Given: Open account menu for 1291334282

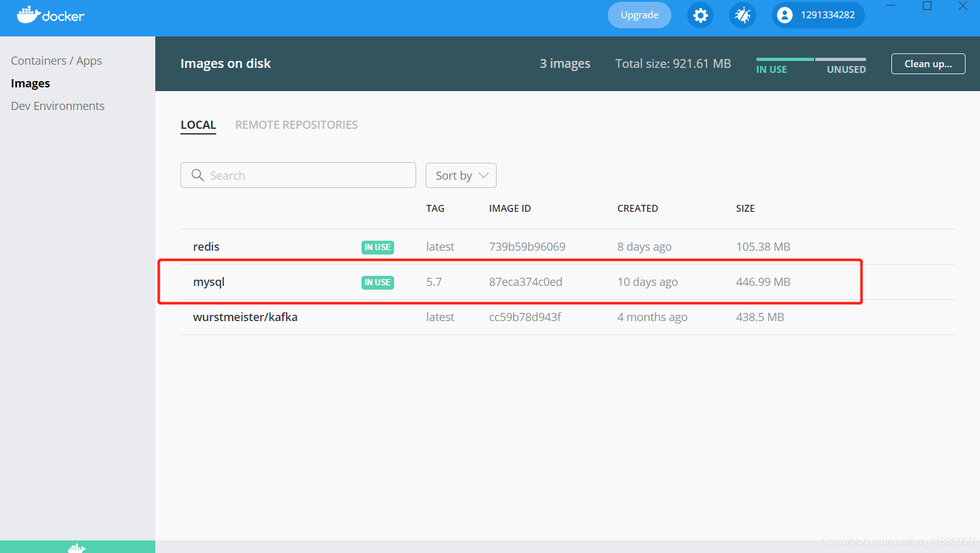Looking at the screenshot, I should tap(817, 15).
